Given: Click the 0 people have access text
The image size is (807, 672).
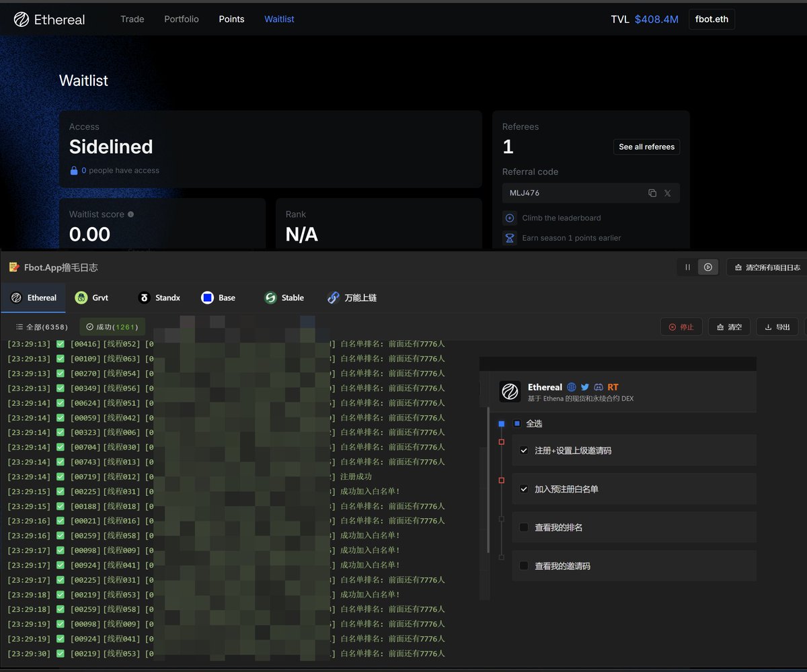Looking at the screenshot, I should pyautogui.click(x=120, y=171).
